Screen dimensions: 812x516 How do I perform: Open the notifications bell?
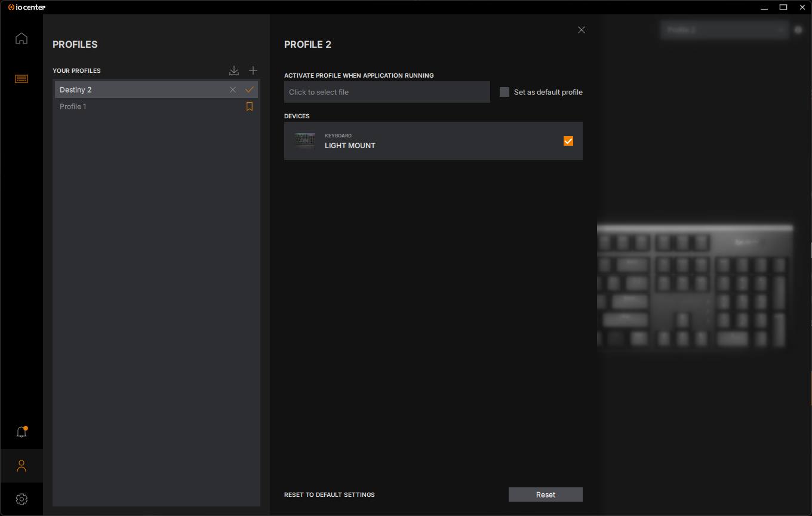pyautogui.click(x=21, y=432)
